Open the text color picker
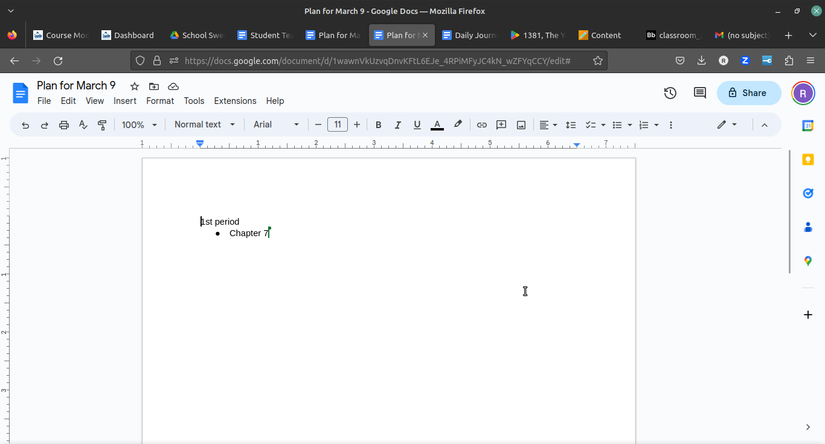This screenshot has width=825, height=444. (x=437, y=125)
